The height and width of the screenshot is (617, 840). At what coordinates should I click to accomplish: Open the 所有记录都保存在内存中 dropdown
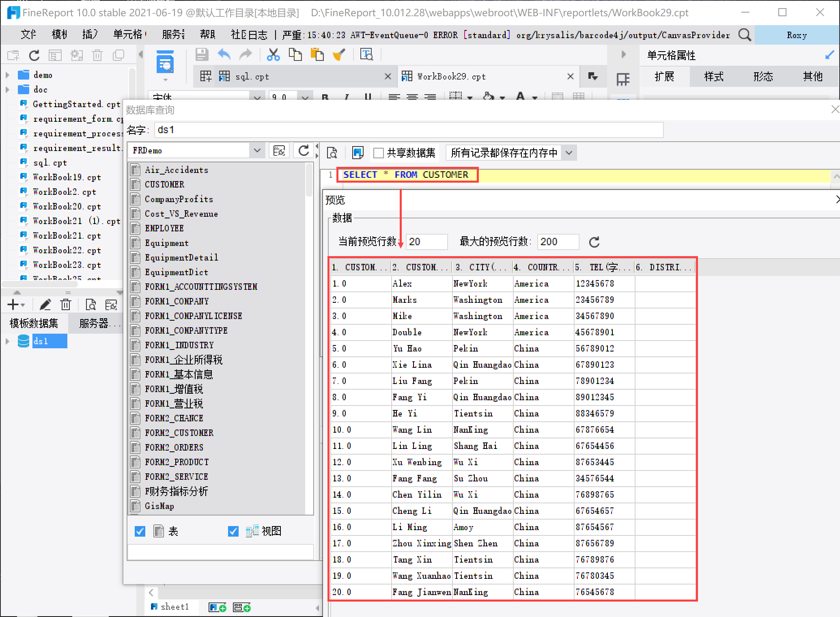(x=569, y=153)
